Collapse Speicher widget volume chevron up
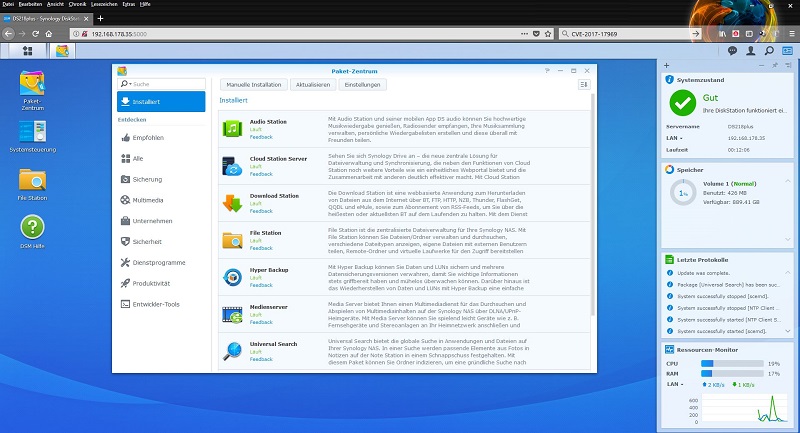The image size is (800, 433). pos(787,181)
